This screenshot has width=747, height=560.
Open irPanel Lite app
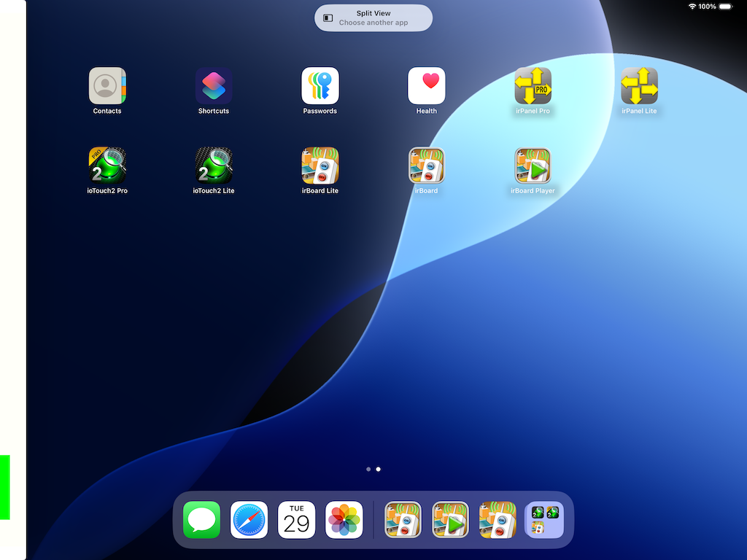pos(639,86)
